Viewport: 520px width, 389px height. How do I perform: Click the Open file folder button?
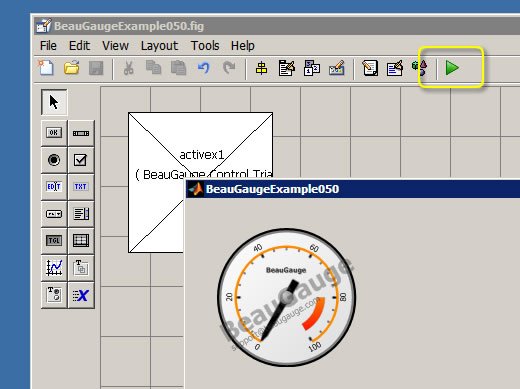72,68
